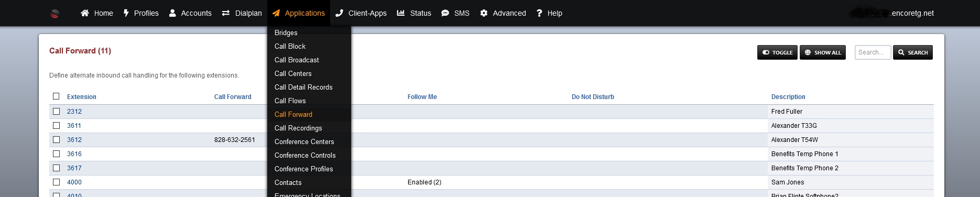Image resolution: width=980 pixels, height=197 pixels.
Task: Click the Client-Apps phone icon
Action: click(339, 13)
